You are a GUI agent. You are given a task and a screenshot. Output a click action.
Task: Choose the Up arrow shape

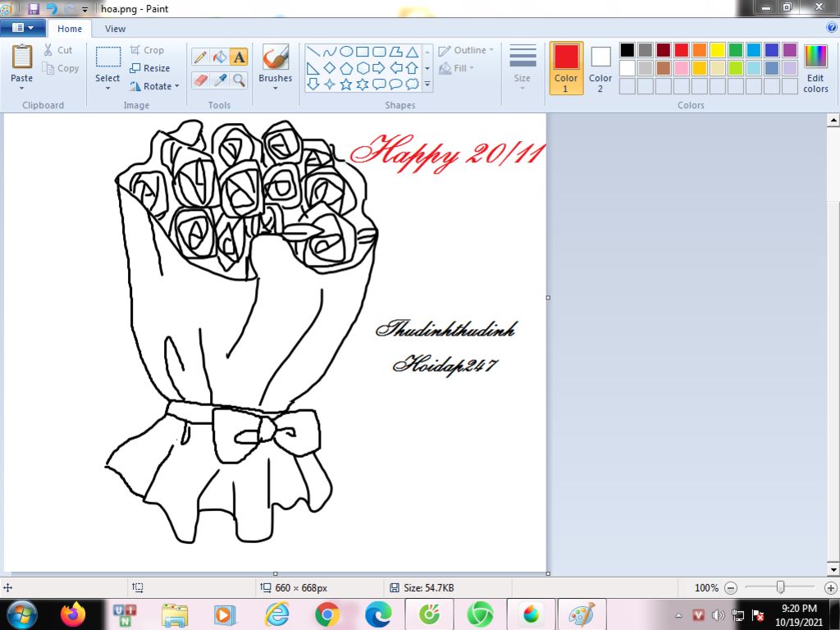tap(412, 68)
